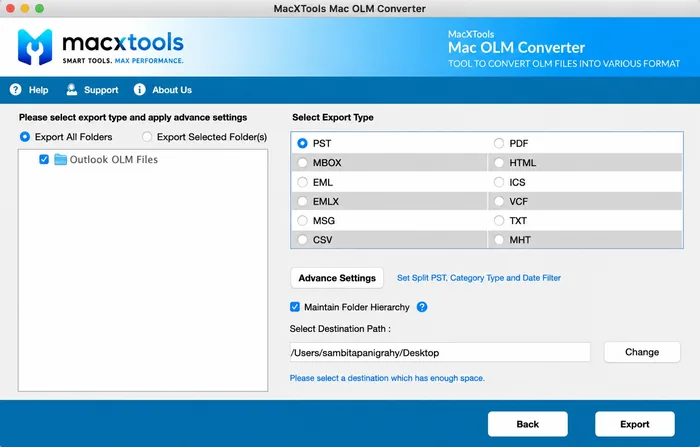Image resolution: width=700 pixels, height=447 pixels.
Task: Click the Mac OLM Converter banner title
Action: click(517, 47)
